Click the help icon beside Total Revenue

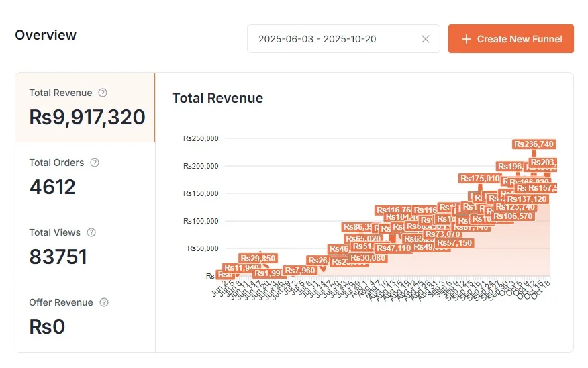(103, 93)
